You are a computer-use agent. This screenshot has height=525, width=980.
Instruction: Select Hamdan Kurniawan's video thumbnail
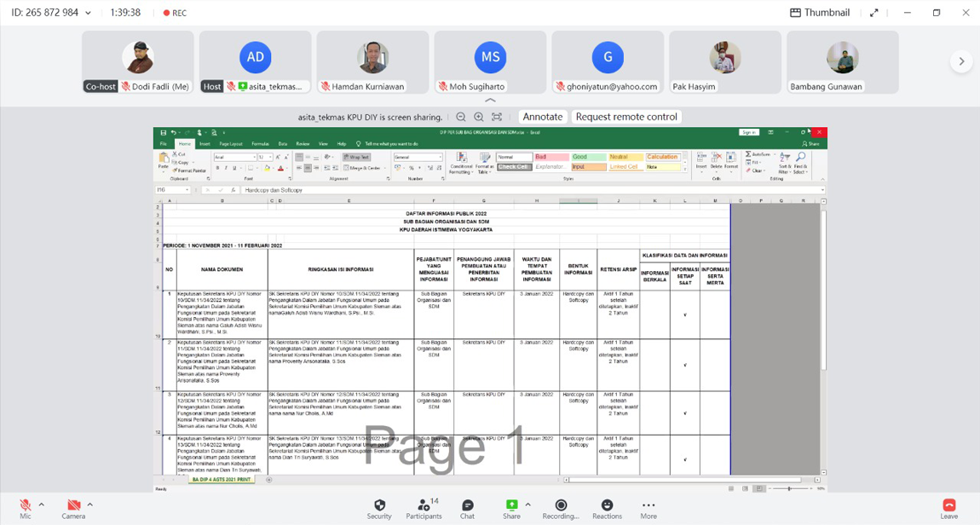coord(372,61)
